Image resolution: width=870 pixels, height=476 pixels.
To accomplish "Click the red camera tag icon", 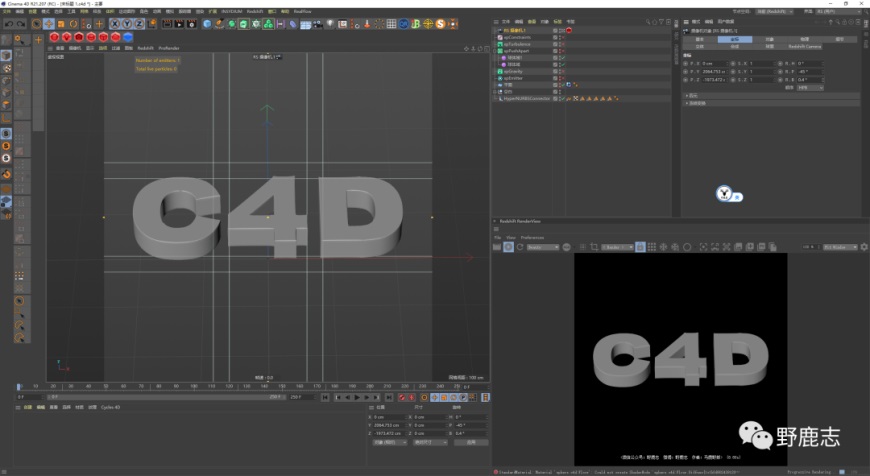I will (x=569, y=31).
